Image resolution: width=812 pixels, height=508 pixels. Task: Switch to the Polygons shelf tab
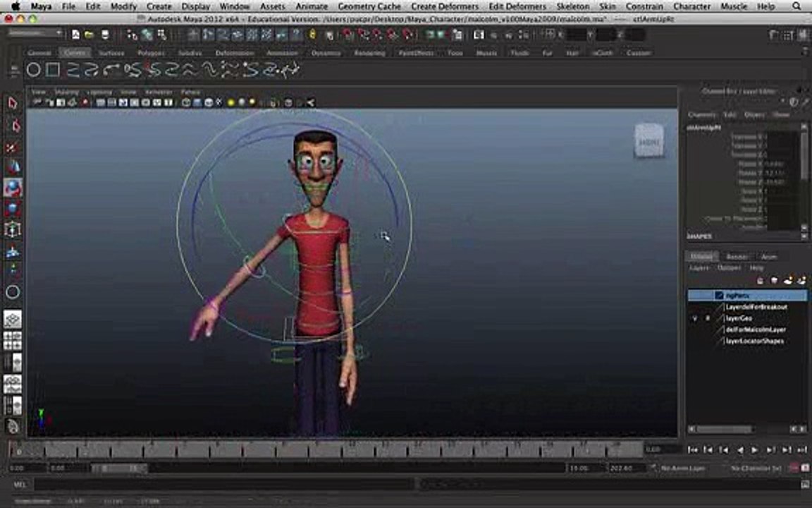click(151, 53)
